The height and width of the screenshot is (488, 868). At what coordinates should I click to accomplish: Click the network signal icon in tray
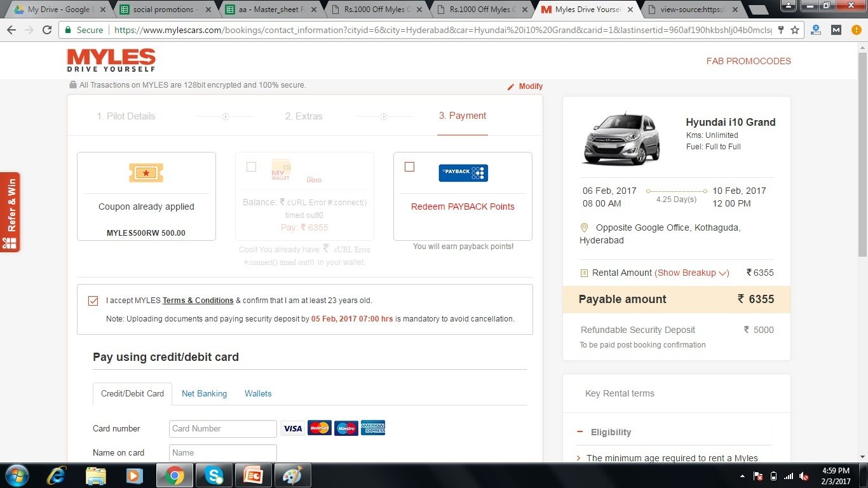789,476
